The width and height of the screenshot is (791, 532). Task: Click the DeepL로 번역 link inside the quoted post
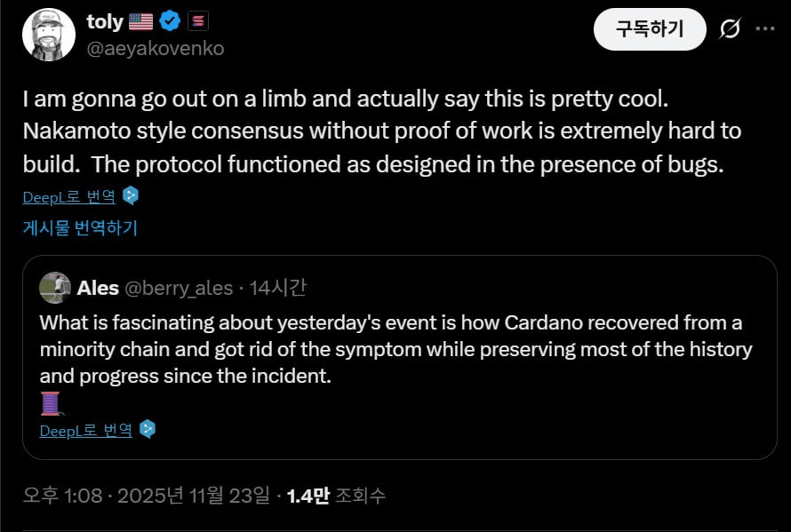(85, 430)
